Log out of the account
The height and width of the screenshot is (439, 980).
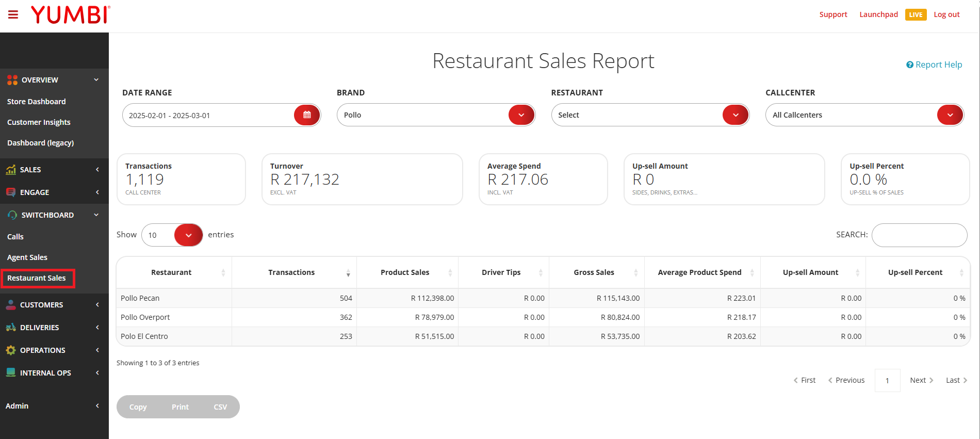pos(946,14)
